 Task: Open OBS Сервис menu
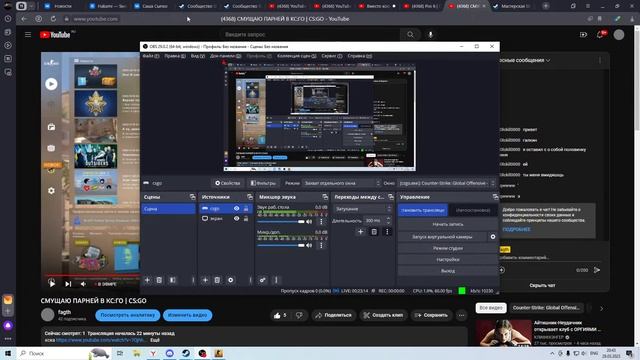coord(331,56)
